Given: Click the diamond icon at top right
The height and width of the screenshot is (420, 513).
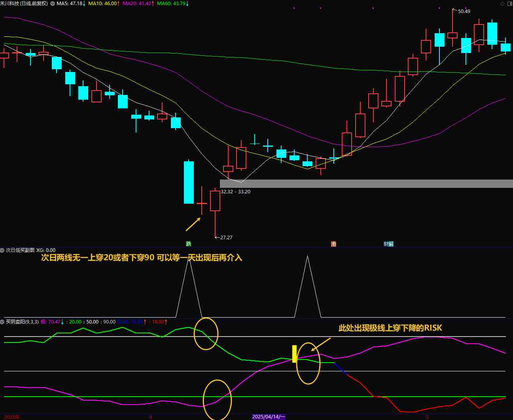Looking at the screenshot, I should coord(502,4).
